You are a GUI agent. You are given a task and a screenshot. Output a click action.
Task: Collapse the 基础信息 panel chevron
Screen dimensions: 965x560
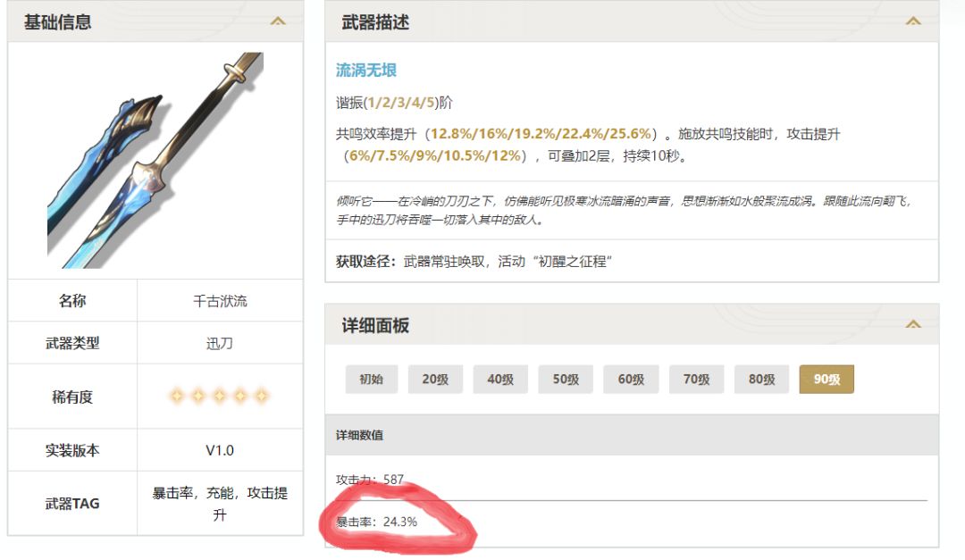pyautogui.click(x=278, y=21)
